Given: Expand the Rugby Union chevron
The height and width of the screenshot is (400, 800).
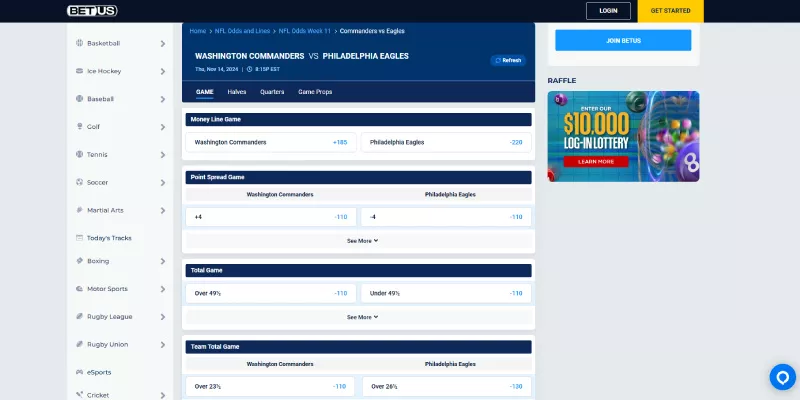Looking at the screenshot, I should [163, 345].
